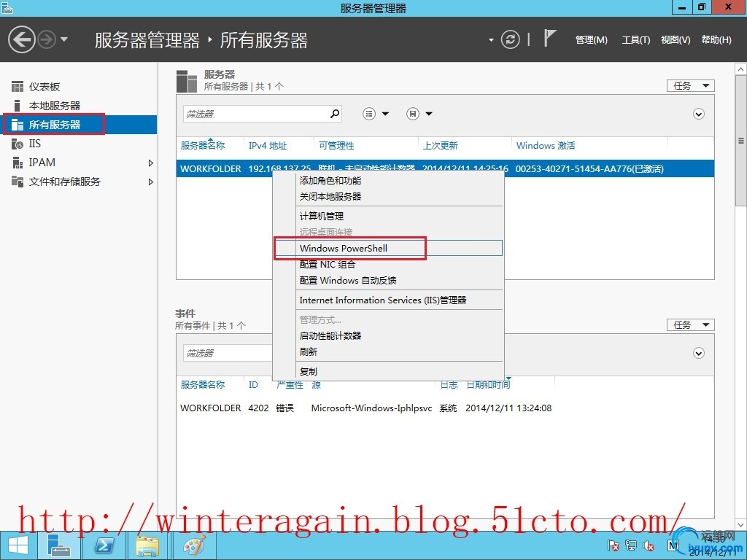Open the 视图(V) menu

click(675, 40)
